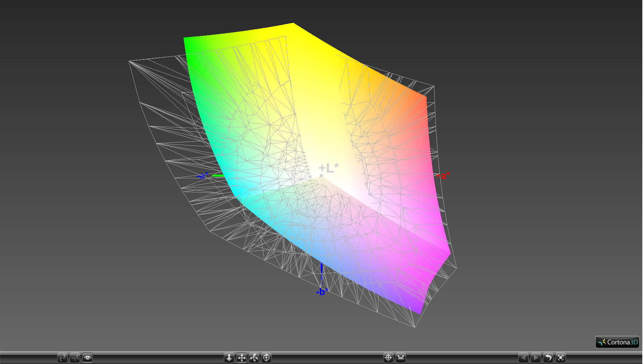This screenshot has height=364, width=643.
Task: Click the -a* axis label
Action: (203, 176)
